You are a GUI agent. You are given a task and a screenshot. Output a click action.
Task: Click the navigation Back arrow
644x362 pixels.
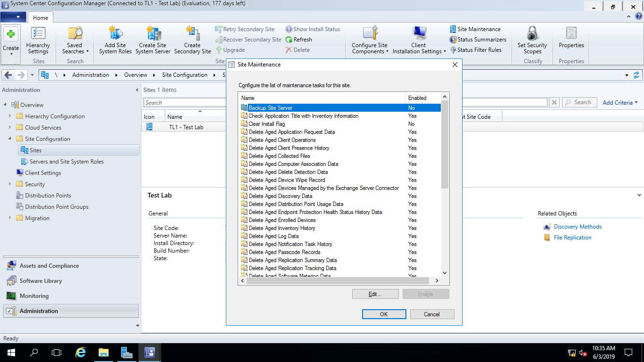click(8, 75)
